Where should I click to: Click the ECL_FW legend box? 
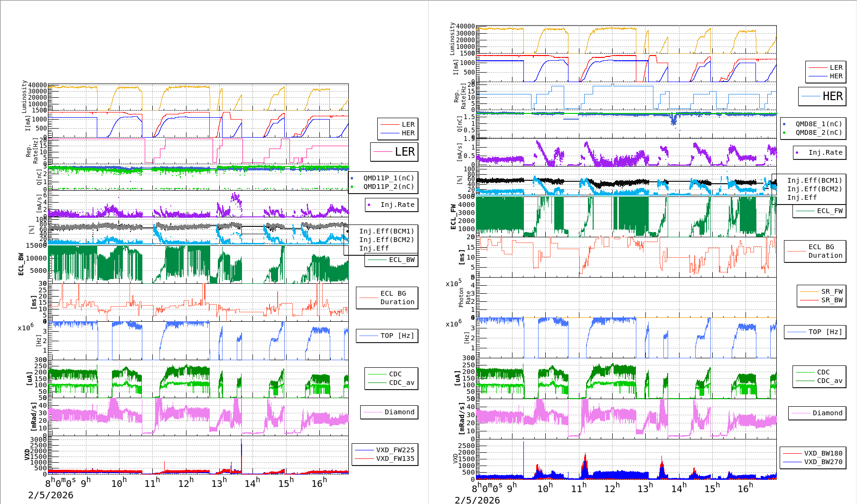tap(819, 211)
